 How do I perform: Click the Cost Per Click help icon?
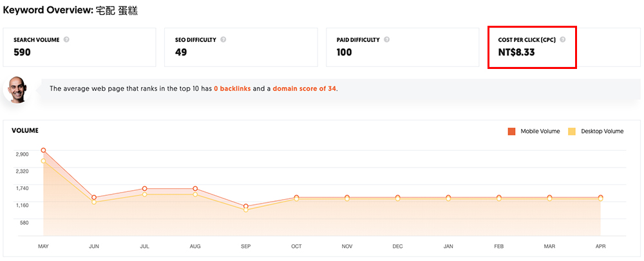click(563, 39)
